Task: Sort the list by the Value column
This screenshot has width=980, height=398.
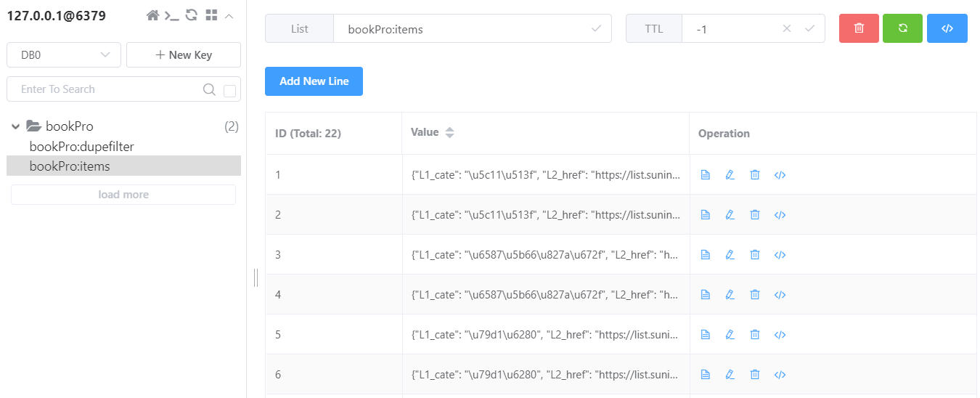Action: [x=449, y=133]
